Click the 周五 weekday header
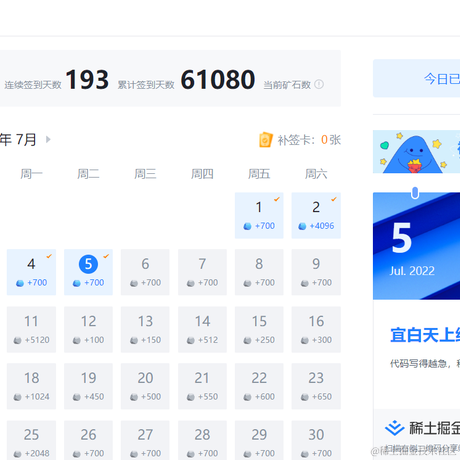The height and width of the screenshot is (460, 460). pyautogui.click(x=259, y=174)
